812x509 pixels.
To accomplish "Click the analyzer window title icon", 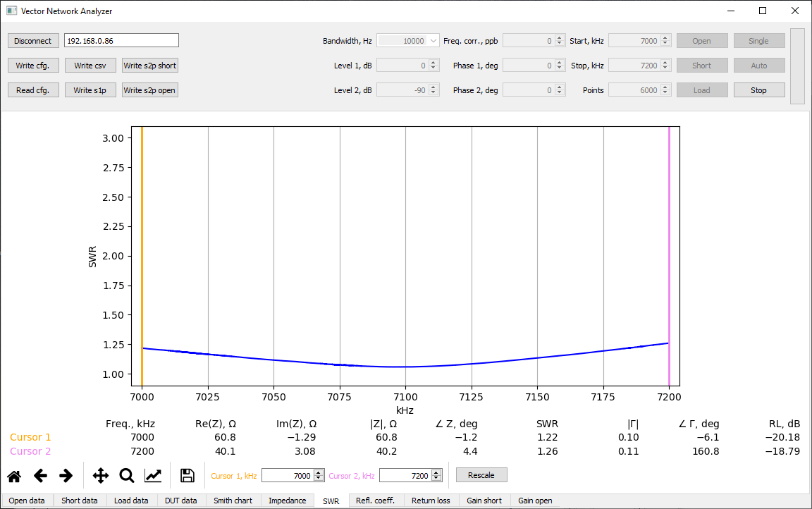I will [12, 11].
